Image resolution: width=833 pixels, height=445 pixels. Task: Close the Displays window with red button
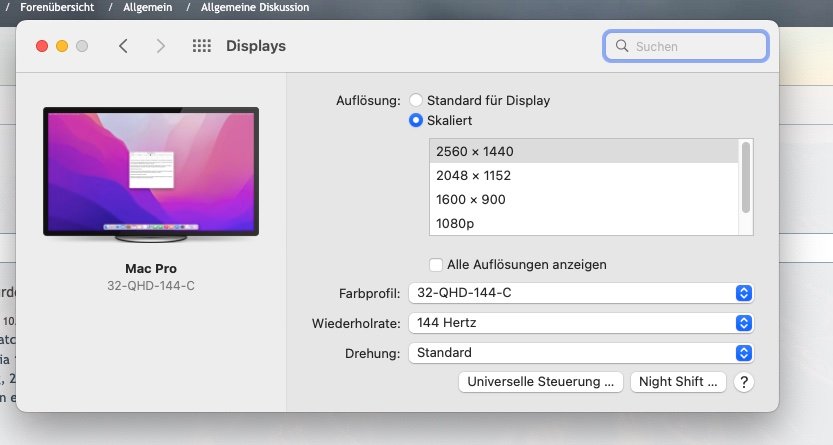tap(42, 46)
